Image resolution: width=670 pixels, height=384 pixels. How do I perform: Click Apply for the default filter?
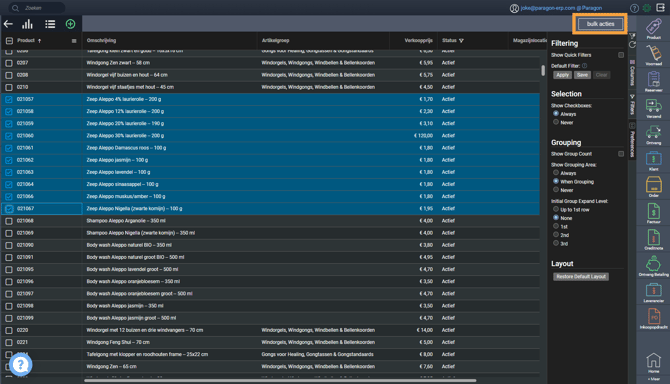point(562,75)
